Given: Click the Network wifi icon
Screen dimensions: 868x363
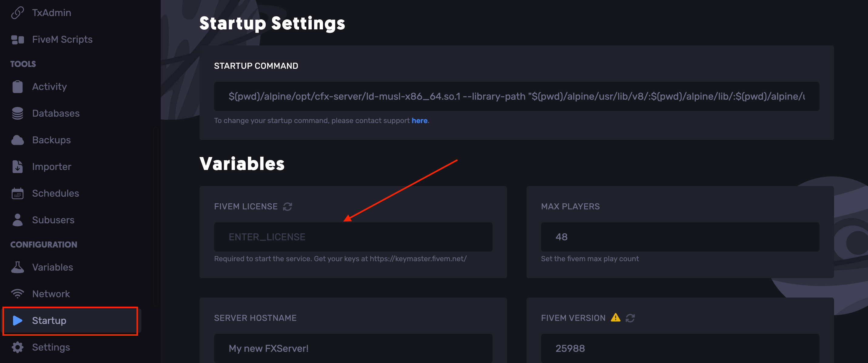Looking at the screenshot, I should coord(18,294).
